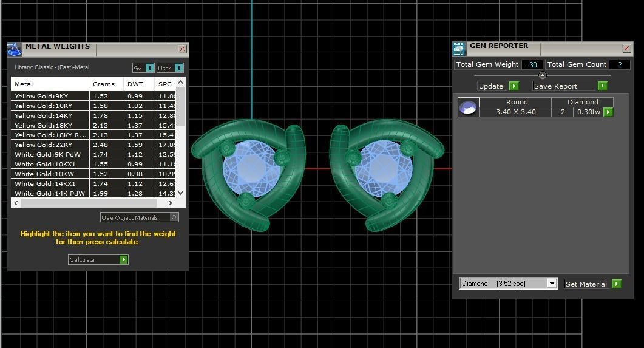Click the Metal Weights panel flask icon
The image size is (644, 348).
15,50
